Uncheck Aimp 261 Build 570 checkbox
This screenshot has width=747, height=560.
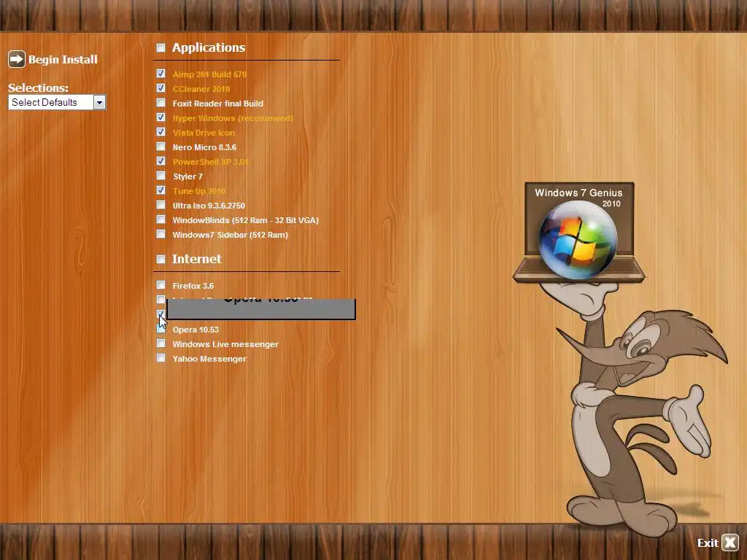161,74
